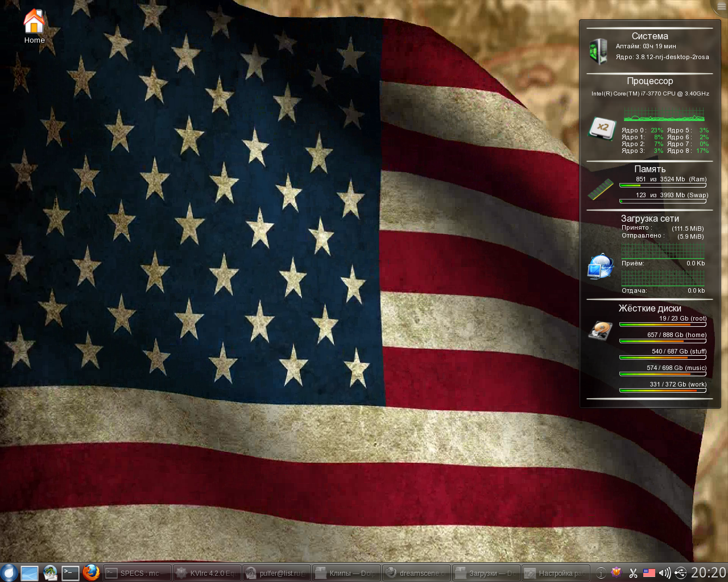Launch the terminal from the panel quicklaunch

click(71, 573)
